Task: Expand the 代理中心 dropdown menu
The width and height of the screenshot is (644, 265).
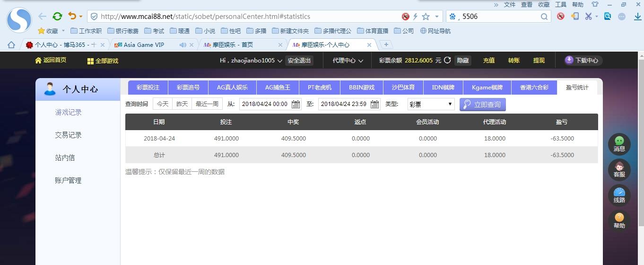Action: coord(348,61)
